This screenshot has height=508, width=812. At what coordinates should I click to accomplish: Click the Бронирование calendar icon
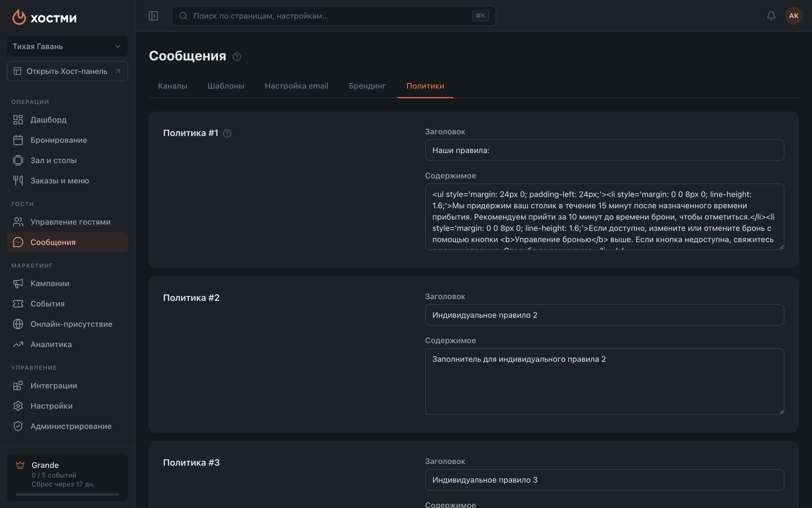[18, 140]
